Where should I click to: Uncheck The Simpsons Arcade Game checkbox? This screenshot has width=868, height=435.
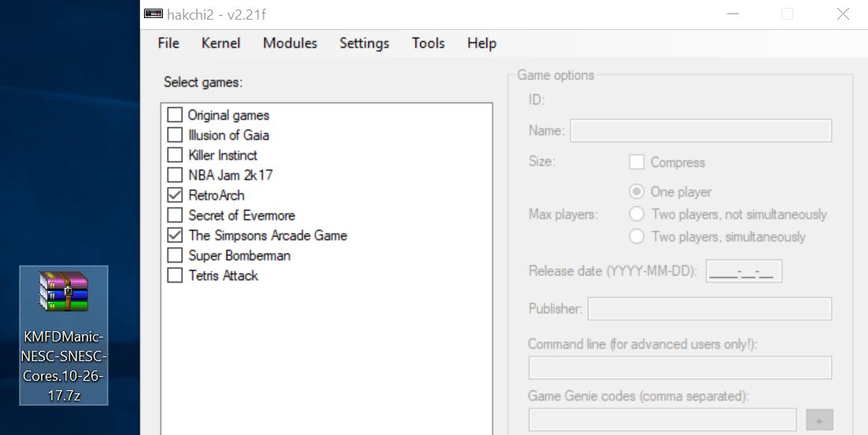point(175,235)
